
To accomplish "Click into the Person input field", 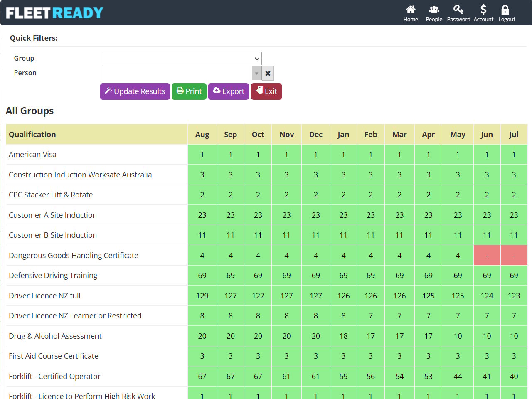I will coord(176,73).
